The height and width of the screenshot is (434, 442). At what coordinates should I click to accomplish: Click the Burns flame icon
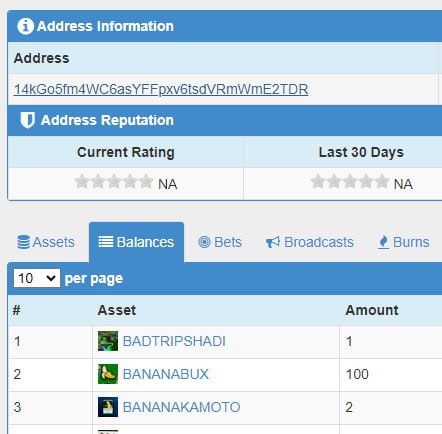tap(383, 242)
